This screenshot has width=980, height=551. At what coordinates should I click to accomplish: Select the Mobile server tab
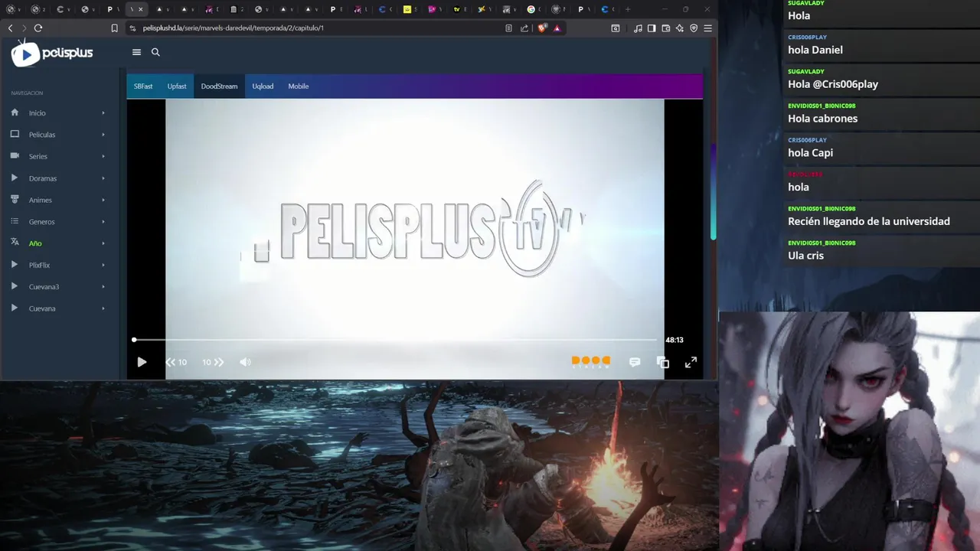[x=299, y=86]
